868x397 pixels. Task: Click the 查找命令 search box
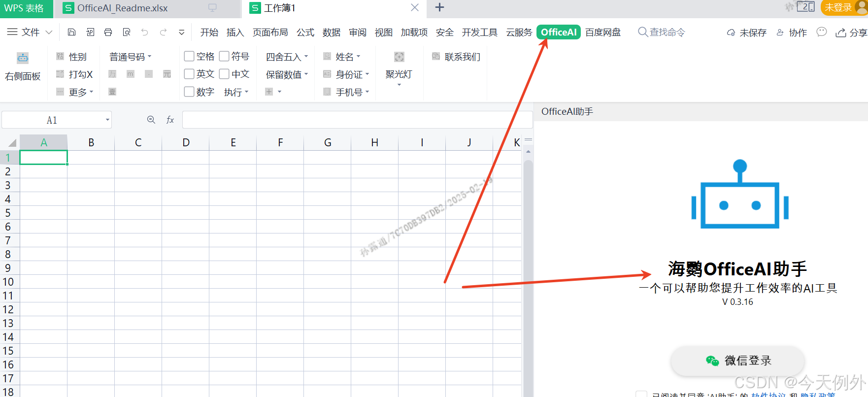[662, 32]
